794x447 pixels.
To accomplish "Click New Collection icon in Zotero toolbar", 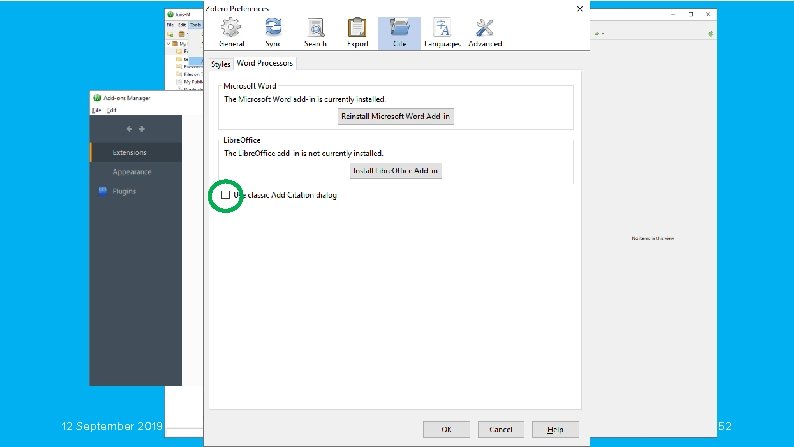I will (x=170, y=34).
